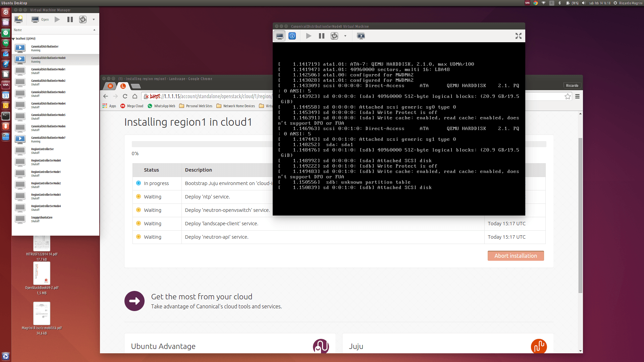
Task: Open the battery indicator menu
Action: click(572, 3)
